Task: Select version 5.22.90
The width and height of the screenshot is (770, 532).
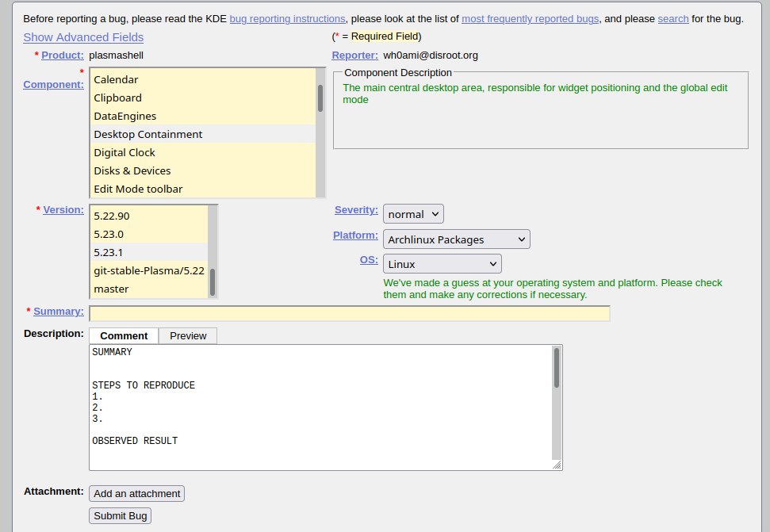Action: click(149, 216)
